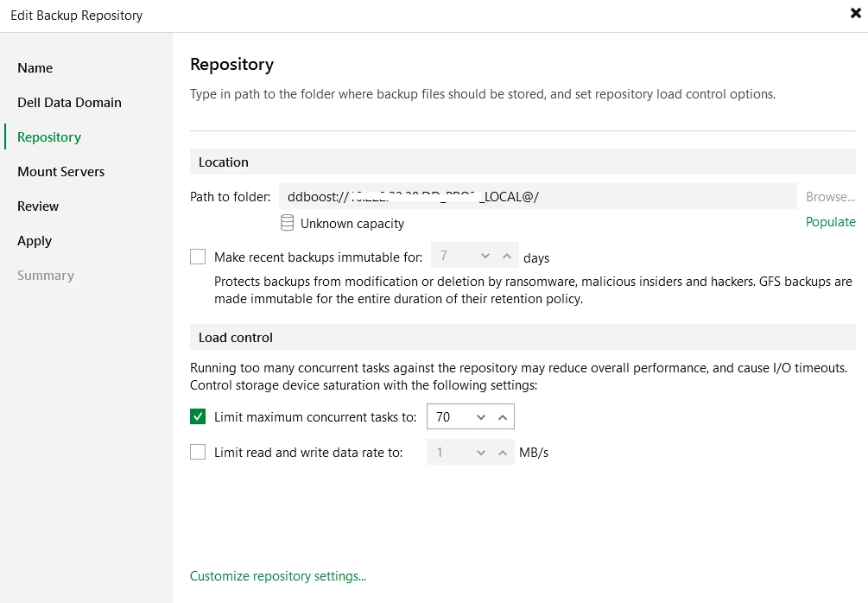Open the Review step
This screenshot has height=603, width=868.
(x=38, y=206)
